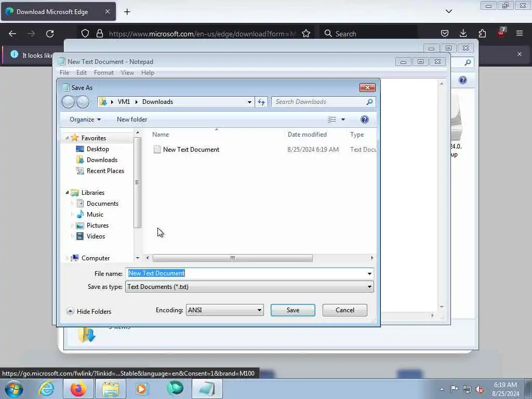Open the Save as type dropdown
532x399 pixels.
click(x=249, y=287)
